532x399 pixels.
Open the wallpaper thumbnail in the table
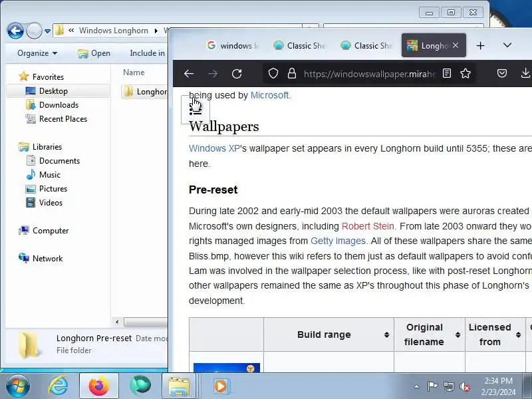point(227,368)
